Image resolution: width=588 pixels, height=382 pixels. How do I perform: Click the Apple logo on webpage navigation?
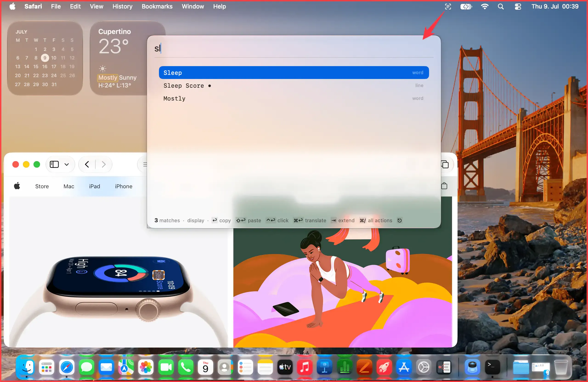click(x=17, y=186)
